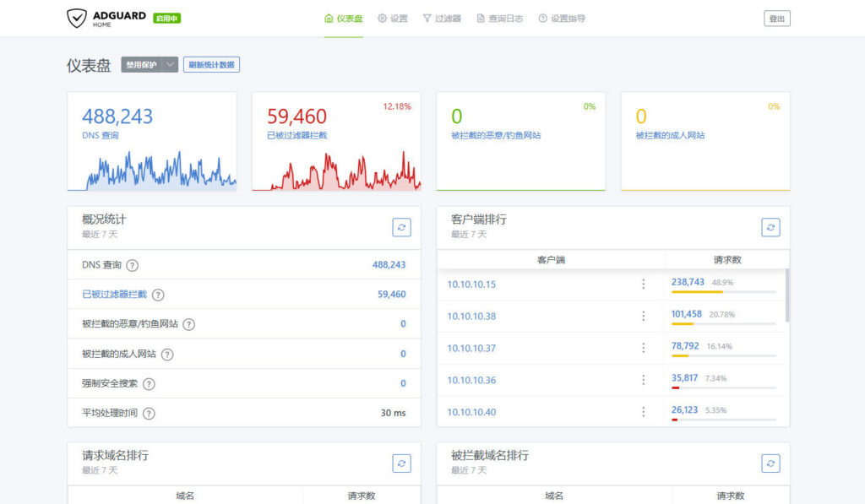
Task: Switch to the 查询日志 tab
Action: click(x=499, y=19)
